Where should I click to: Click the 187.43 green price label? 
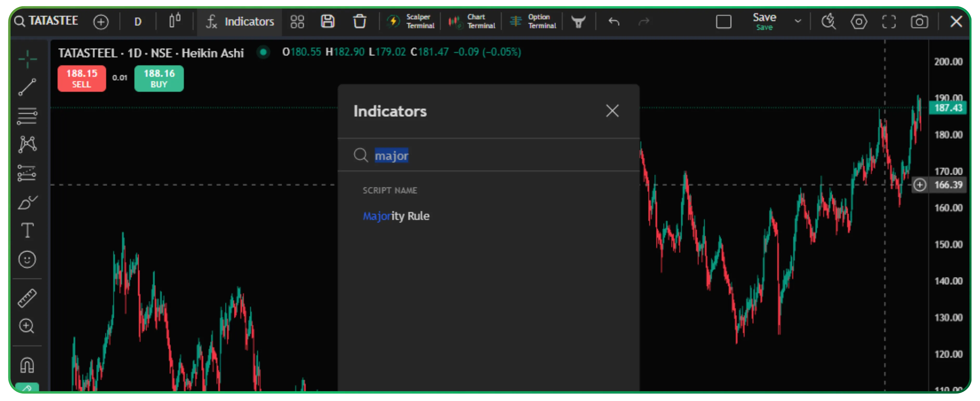tap(948, 108)
